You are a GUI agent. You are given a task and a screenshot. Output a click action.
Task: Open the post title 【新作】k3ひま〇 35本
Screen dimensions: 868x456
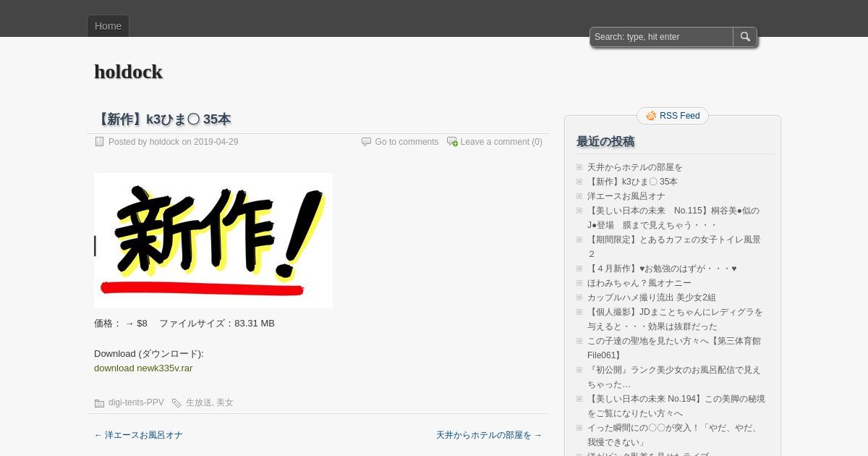[163, 119]
